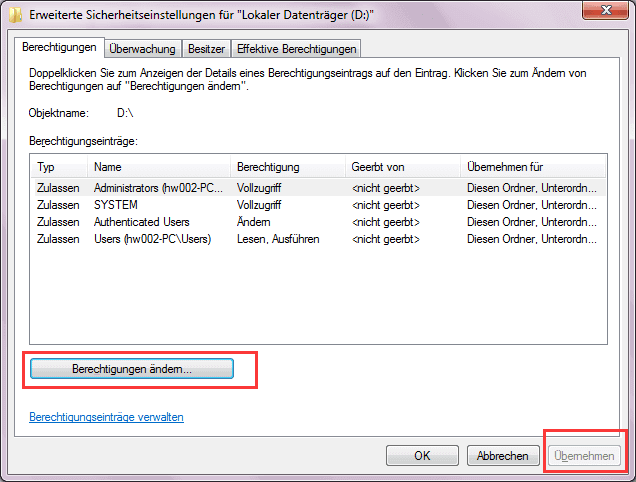Viewport: 636px width, 482px height.
Task: Select the Administrators permission entry
Action: [160, 187]
